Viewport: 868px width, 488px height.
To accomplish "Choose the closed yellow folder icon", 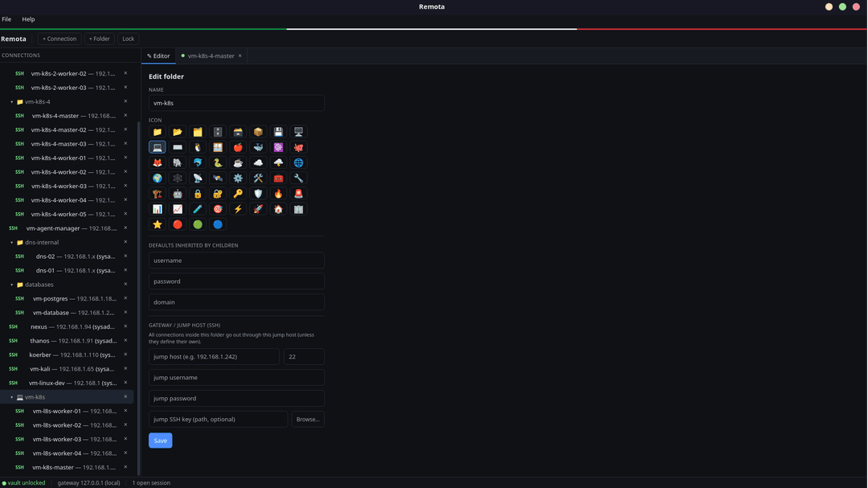I will point(158,132).
